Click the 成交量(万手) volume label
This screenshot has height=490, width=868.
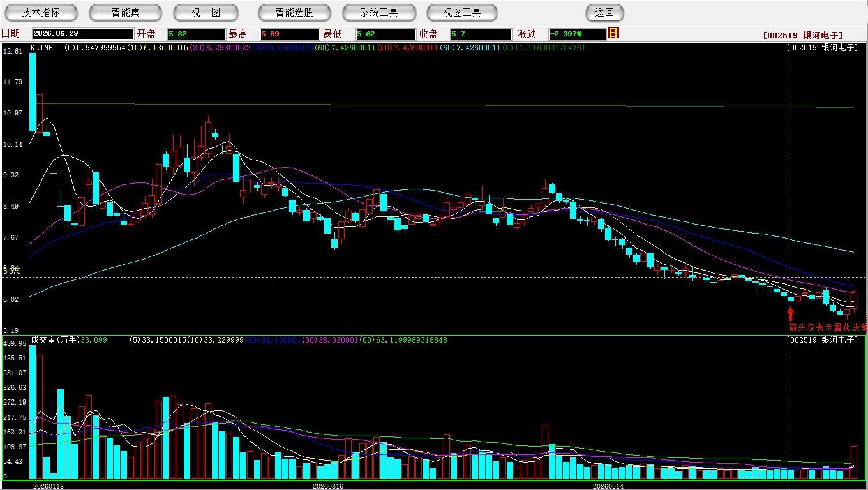coord(56,340)
